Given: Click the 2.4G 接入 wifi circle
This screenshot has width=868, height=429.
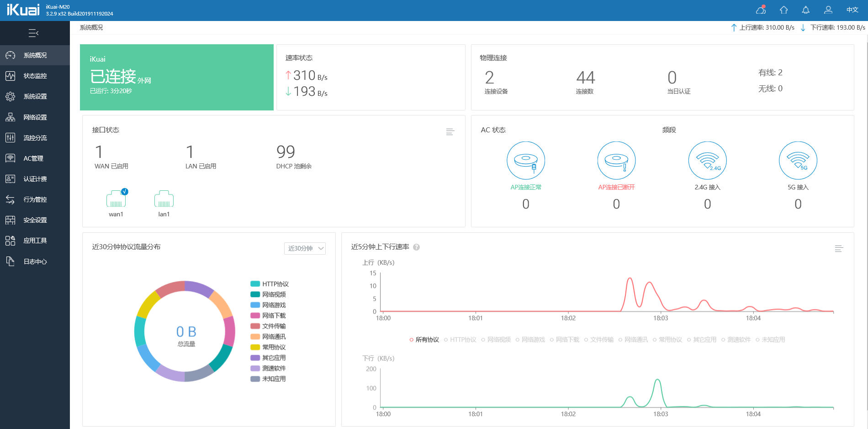Looking at the screenshot, I should 707,161.
